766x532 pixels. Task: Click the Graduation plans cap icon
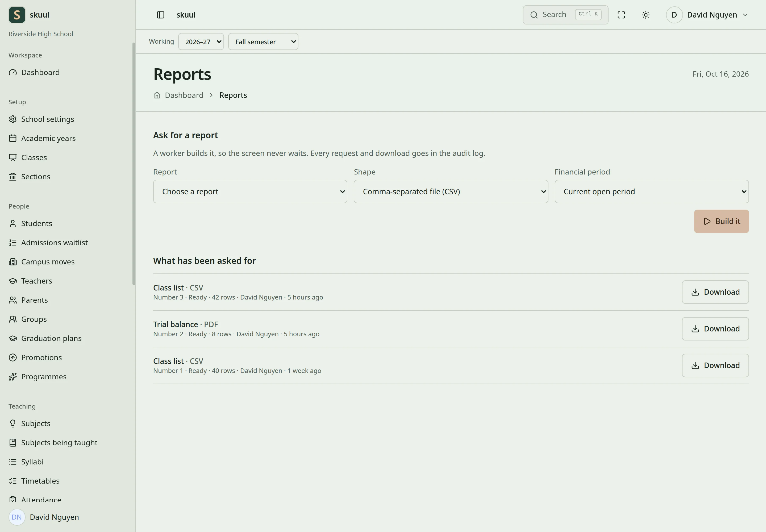click(13, 338)
